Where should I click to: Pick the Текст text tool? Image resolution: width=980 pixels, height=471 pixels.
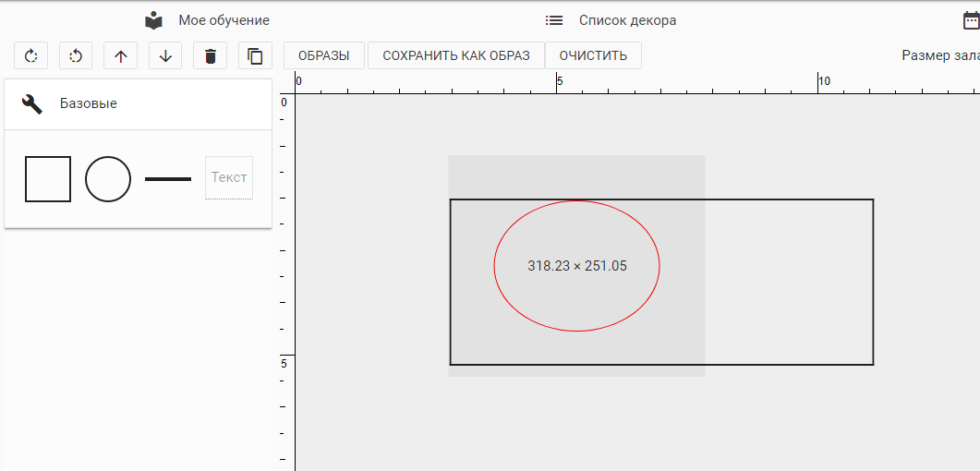228,177
